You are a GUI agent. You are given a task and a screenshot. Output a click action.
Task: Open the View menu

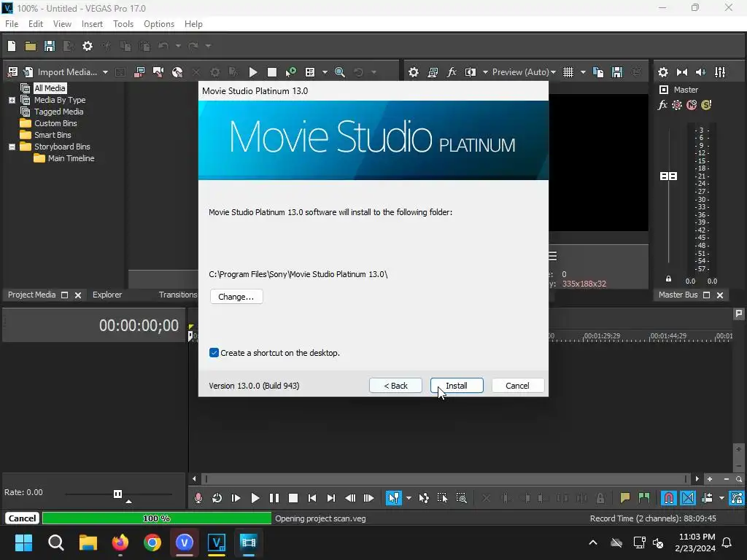62,24
